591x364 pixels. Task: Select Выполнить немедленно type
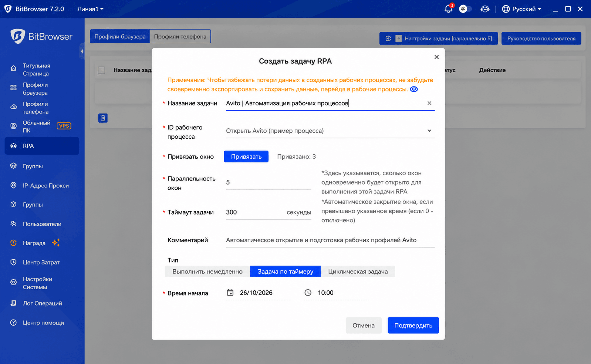[207, 272]
